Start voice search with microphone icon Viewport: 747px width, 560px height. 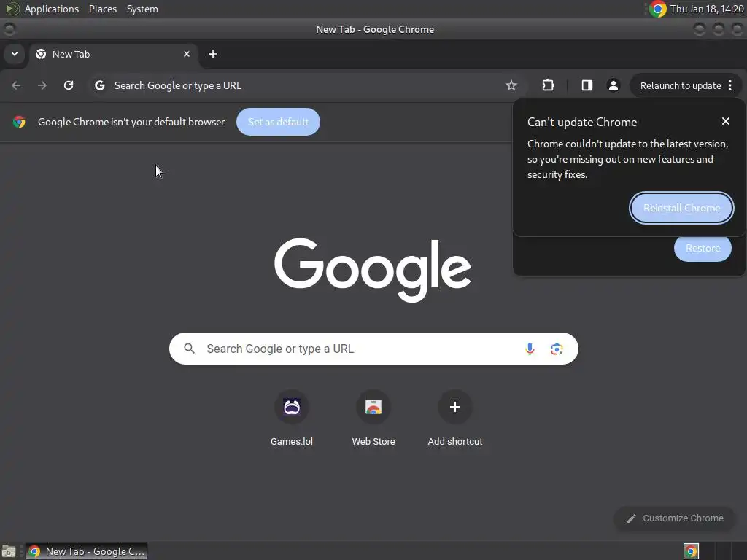coord(530,349)
